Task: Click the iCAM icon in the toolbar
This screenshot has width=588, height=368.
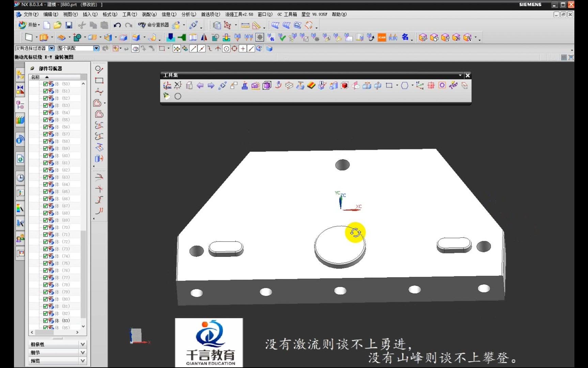Action: tap(381, 37)
